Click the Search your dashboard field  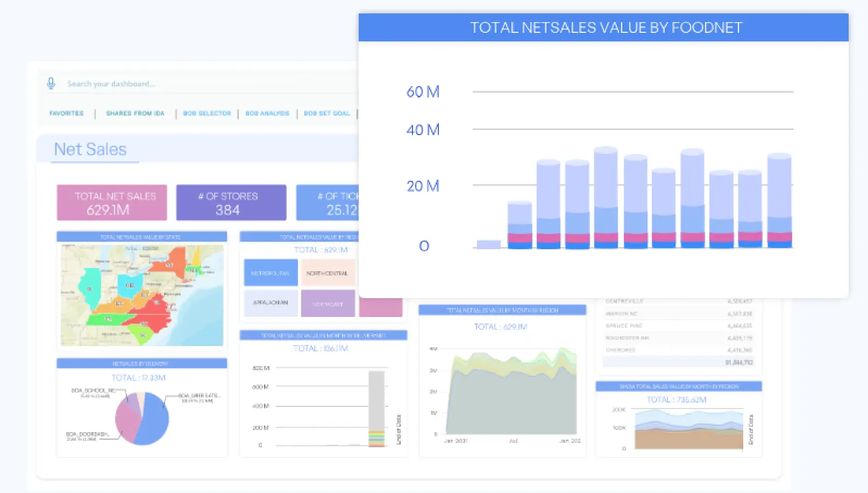[161, 84]
